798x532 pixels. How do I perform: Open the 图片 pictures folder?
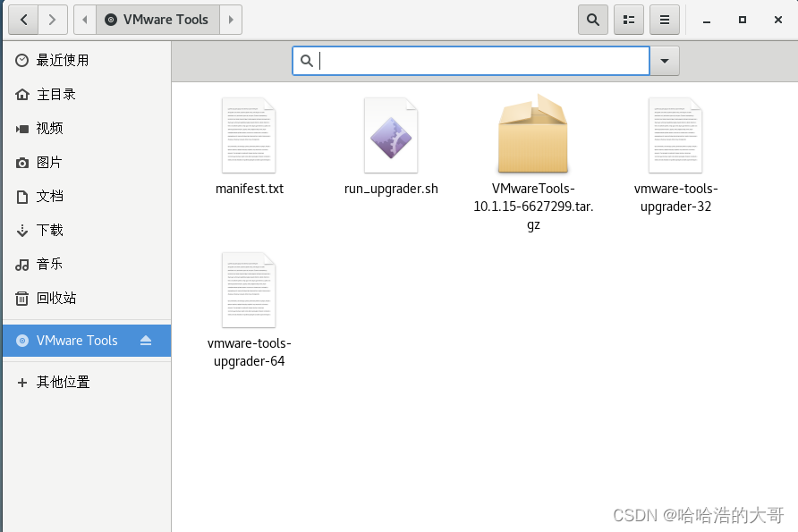point(87,162)
